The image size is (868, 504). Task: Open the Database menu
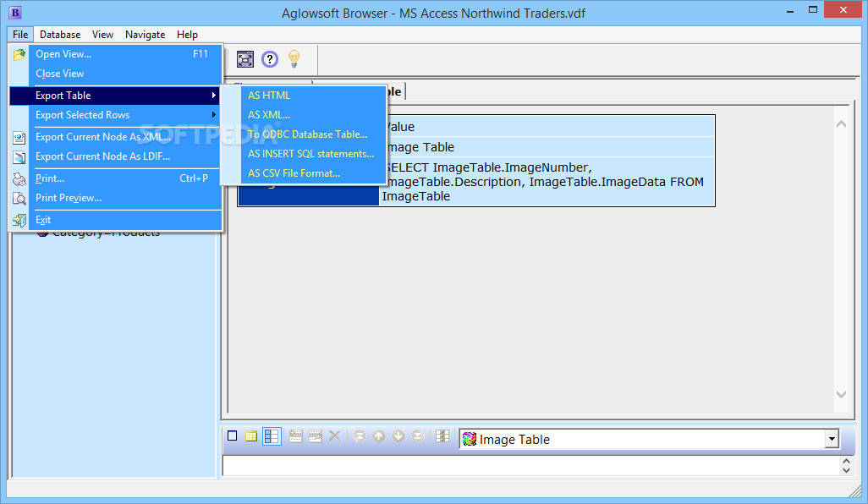[60, 35]
